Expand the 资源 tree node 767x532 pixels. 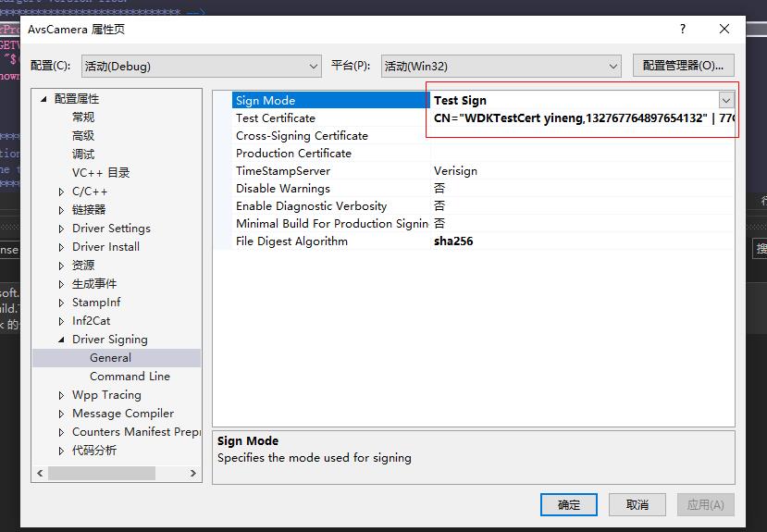pyautogui.click(x=61, y=266)
